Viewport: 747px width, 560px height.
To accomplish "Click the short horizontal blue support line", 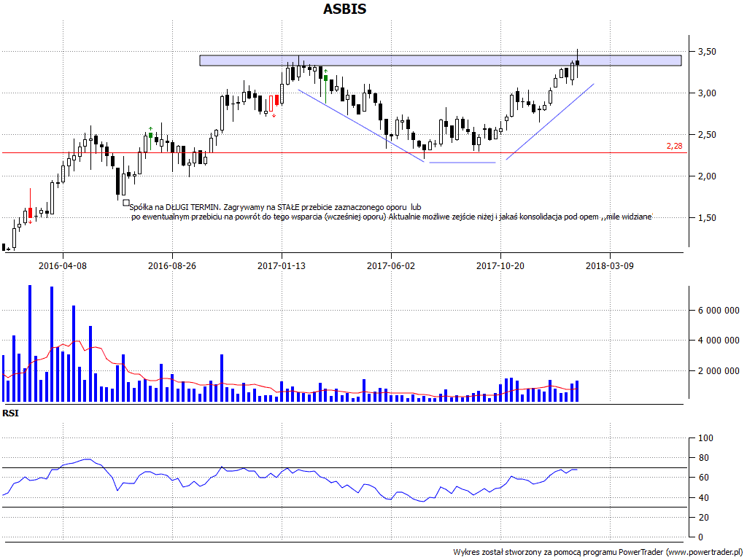I will pyautogui.click(x=462, y=163).
